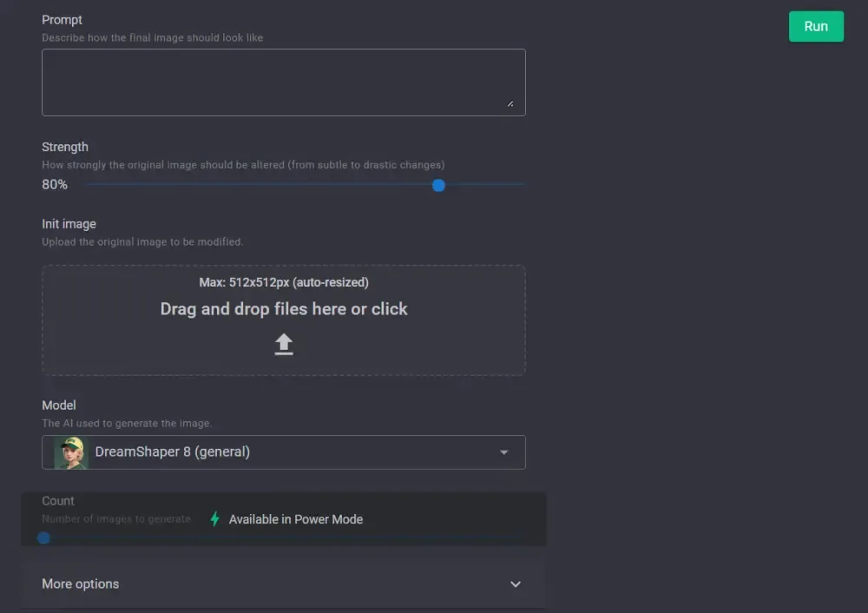
Task: Click the 80% strength value
Action: pos(55,185)
